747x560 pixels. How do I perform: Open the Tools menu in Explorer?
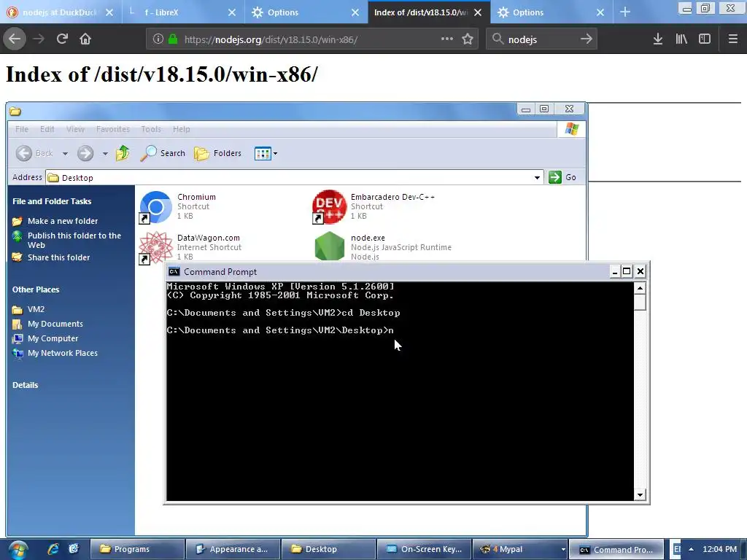coord(151,129)
